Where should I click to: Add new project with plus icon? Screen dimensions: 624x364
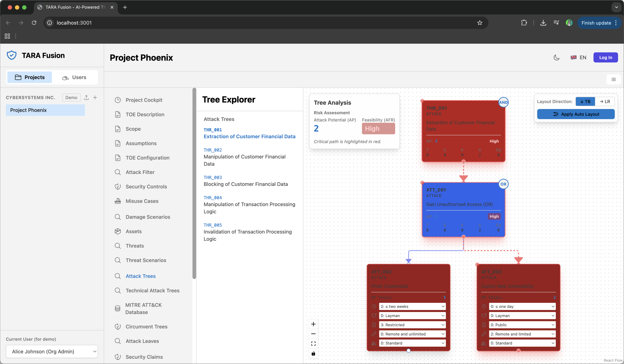pos(95,98)
